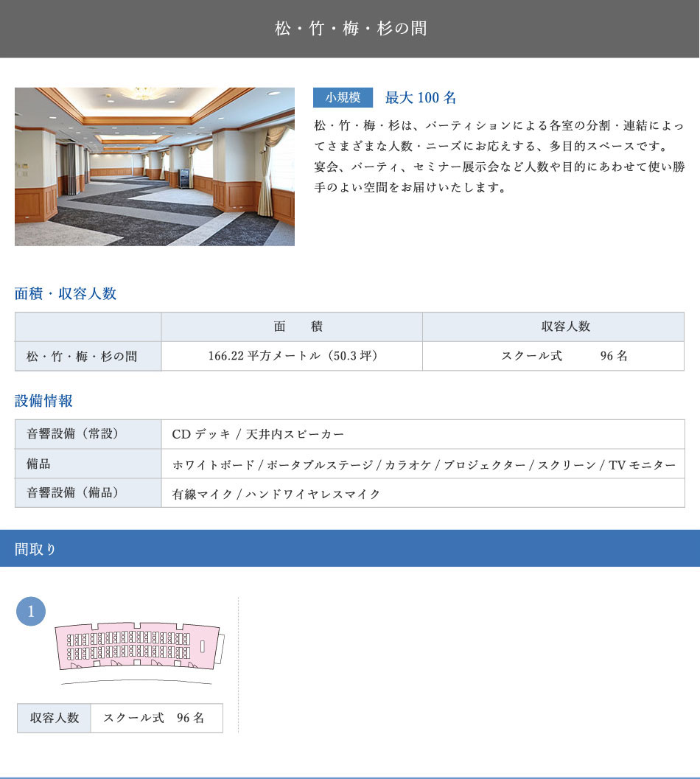Click the 面積 column header
This screenshot has height=779, width=700.
point(292,326)
